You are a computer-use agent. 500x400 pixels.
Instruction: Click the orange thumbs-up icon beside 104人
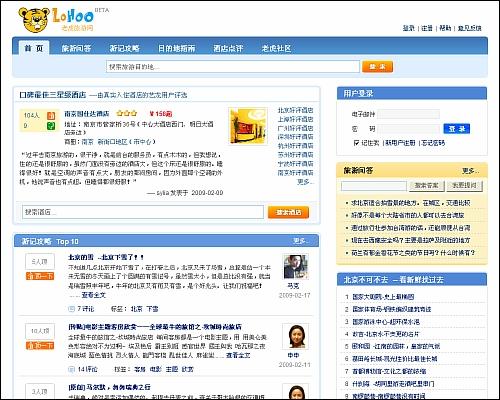(51, 116)
